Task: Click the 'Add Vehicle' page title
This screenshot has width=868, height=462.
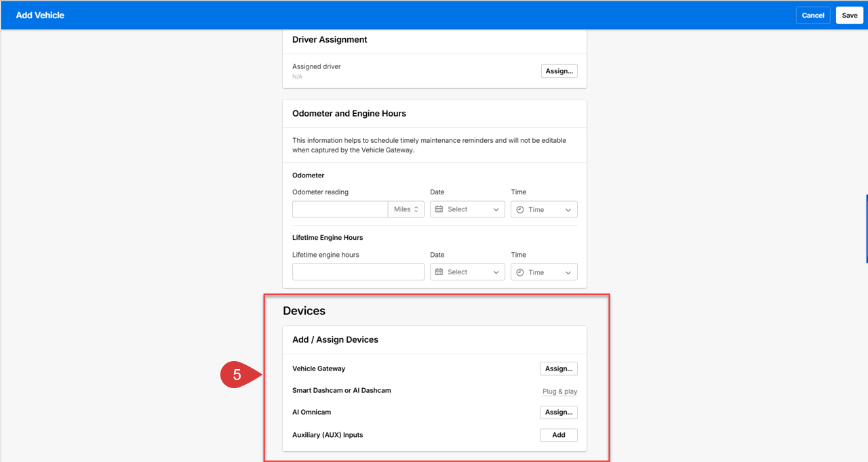Action: tap(40, 15)
